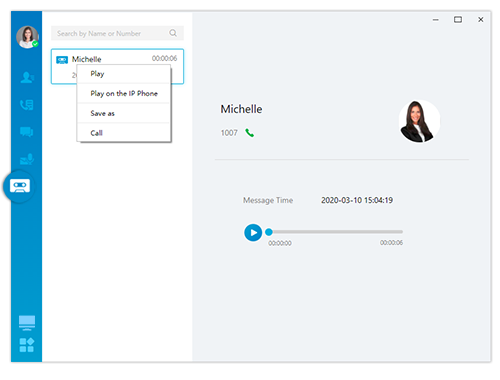Open the chat messages sidebar icon
This screenshot has height=380, width=500.
coord(27,132)
